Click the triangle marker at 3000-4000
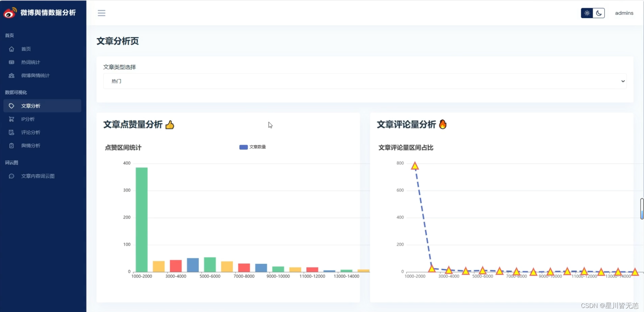The width and height of the screenshot is (644, 312). [x=449, y=270]
